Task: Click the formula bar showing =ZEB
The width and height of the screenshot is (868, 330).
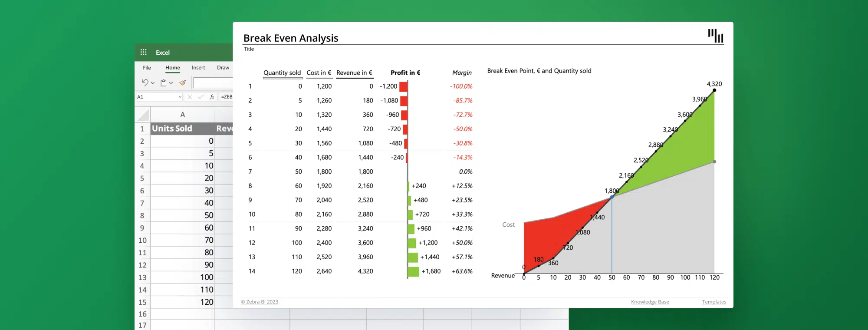Action: point(226,97)
